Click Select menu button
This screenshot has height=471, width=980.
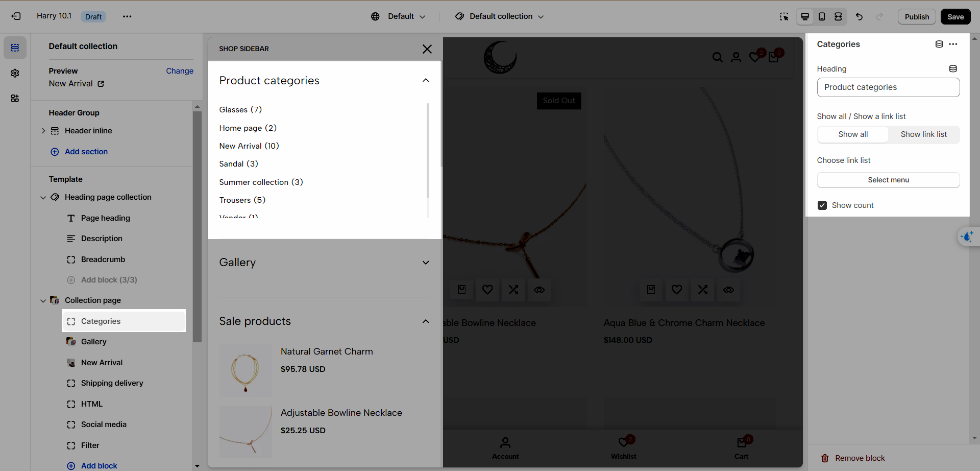point(888,180)
